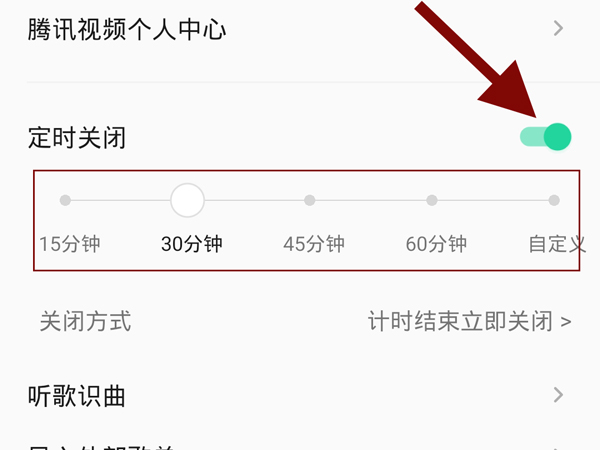Tap the 60分钟 label

click(436, 244)
